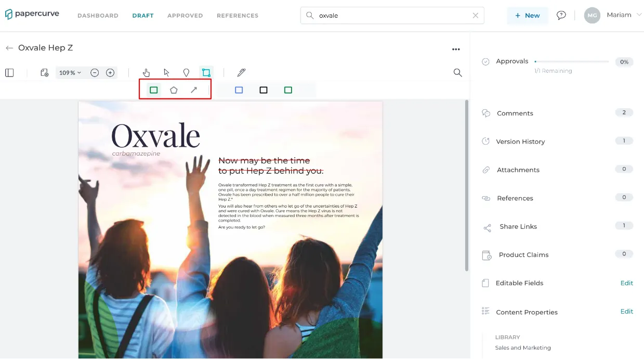Open the document search magnifier
644x359 pixels.
tap(457, 73)
